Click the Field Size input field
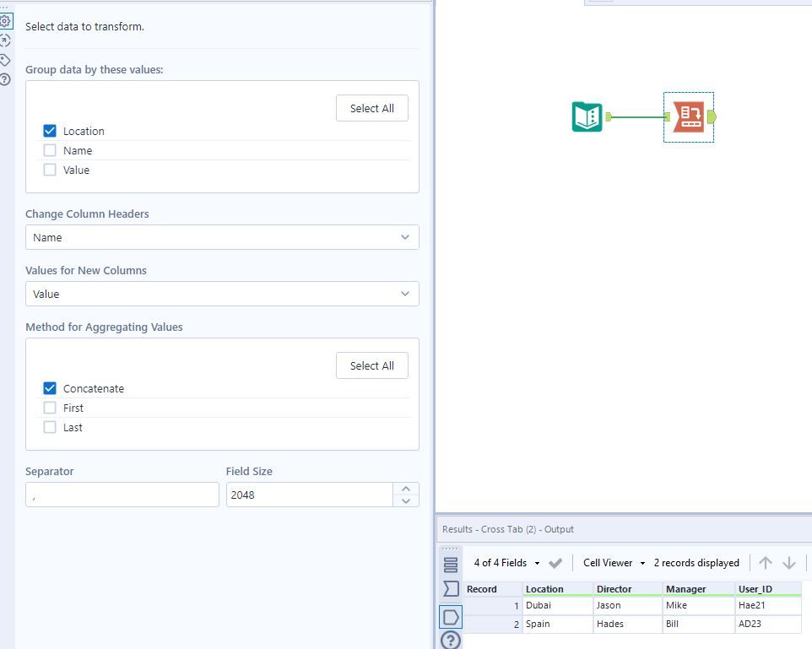 click(310, 495)
